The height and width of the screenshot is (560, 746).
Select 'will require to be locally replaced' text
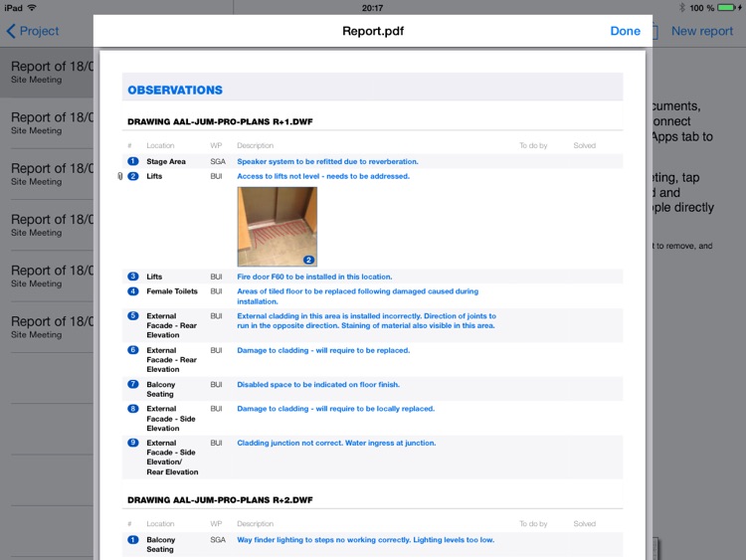click(375, 409)
